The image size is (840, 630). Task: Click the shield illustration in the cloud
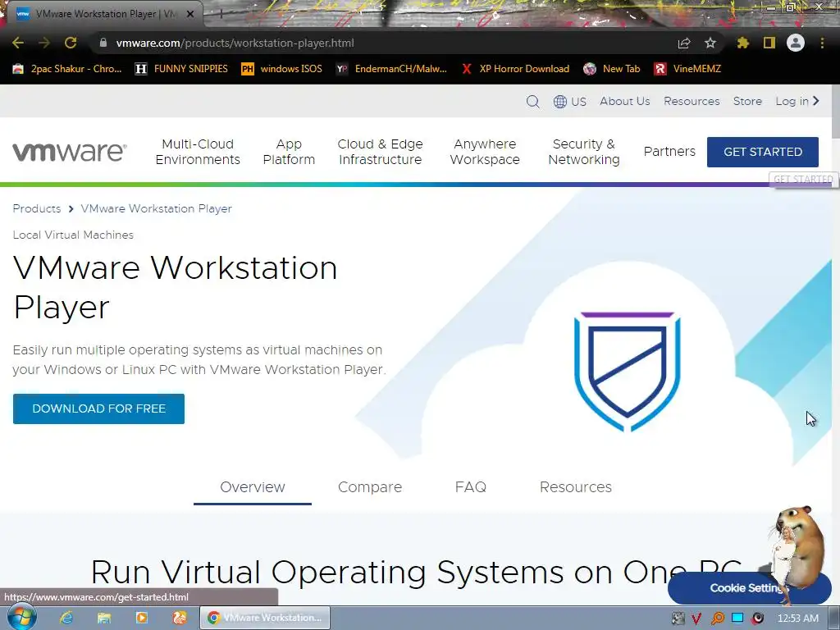click(628, 372)
